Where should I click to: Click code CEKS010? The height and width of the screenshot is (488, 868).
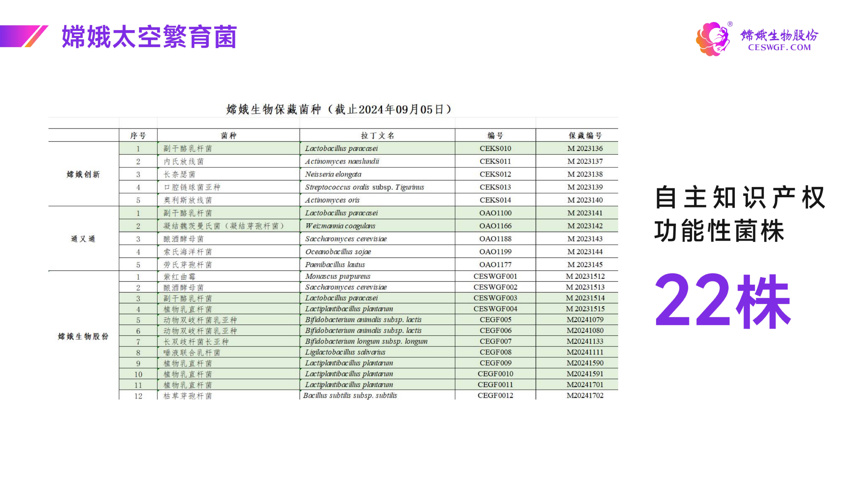point(495,149)
